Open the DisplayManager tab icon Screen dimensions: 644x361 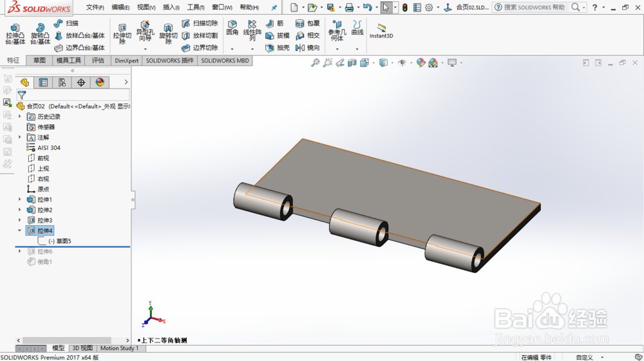(100, 82)
